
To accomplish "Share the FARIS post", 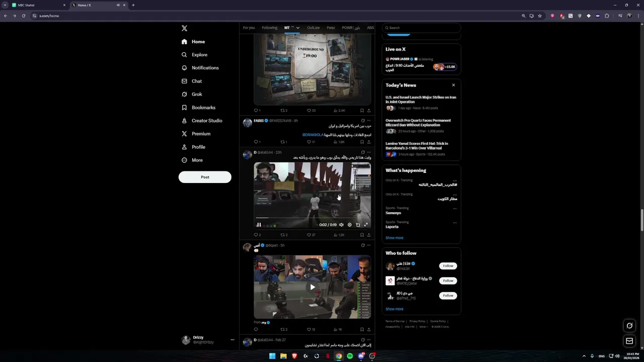I will coord(369,142).
